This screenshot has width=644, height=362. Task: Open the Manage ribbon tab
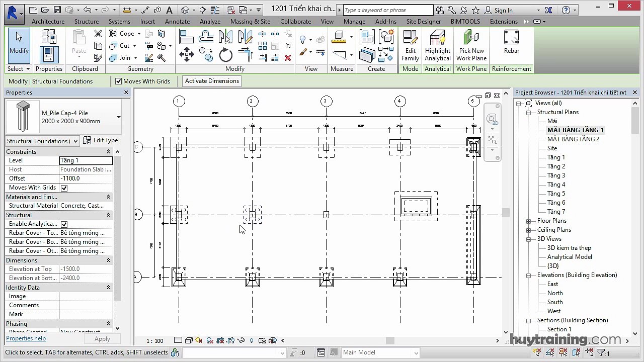click(354, 22)
